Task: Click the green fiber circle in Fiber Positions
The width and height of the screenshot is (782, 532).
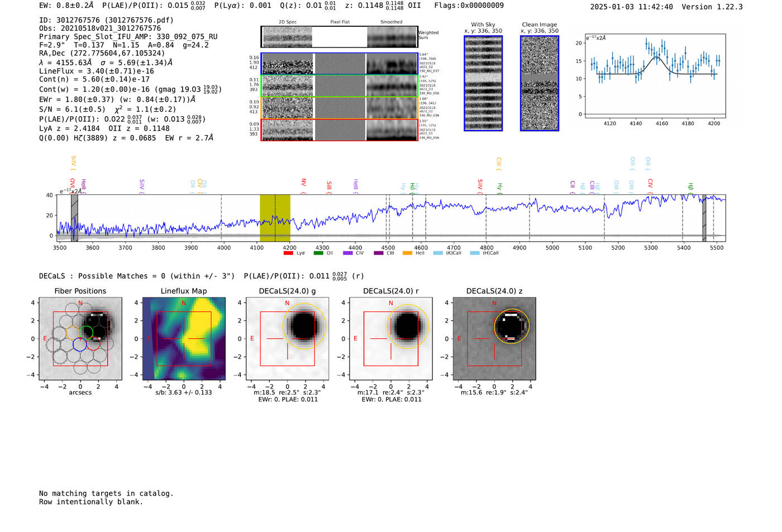Action: point(86,333)
